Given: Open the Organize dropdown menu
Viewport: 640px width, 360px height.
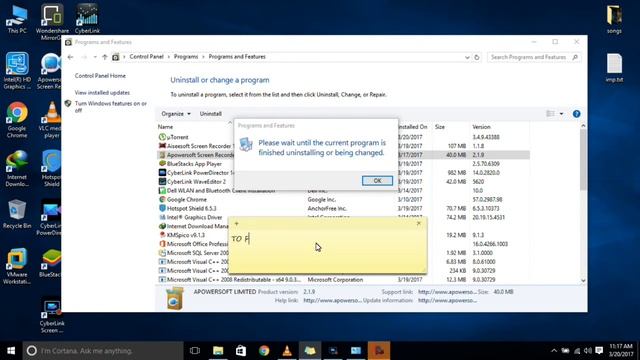Looking at the screenshot, I should point(176,114).
